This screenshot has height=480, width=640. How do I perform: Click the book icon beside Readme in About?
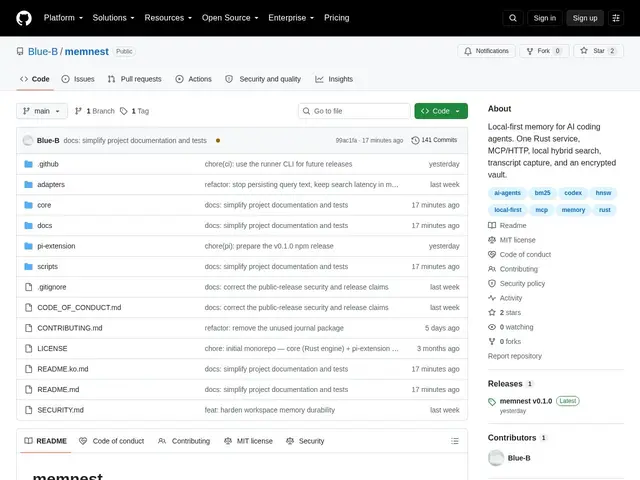click(x=492, y=225)
